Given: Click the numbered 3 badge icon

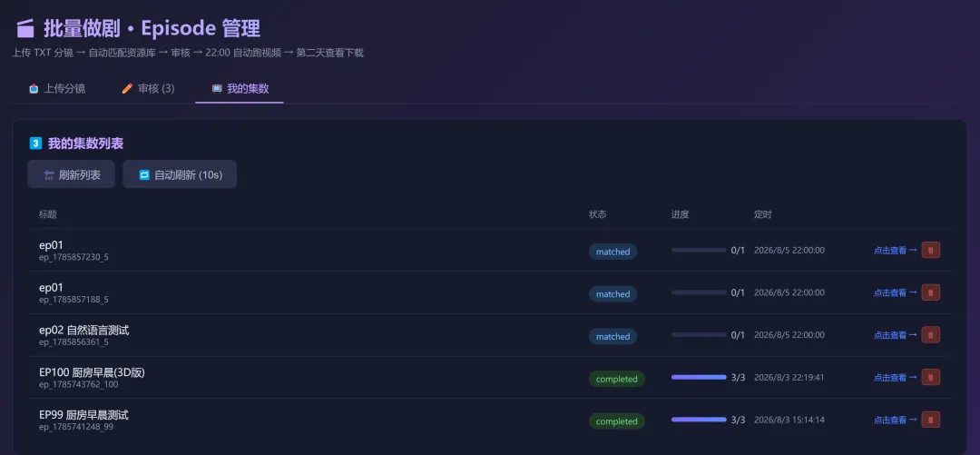Looking at the screenshot, I should coord(35,143).
